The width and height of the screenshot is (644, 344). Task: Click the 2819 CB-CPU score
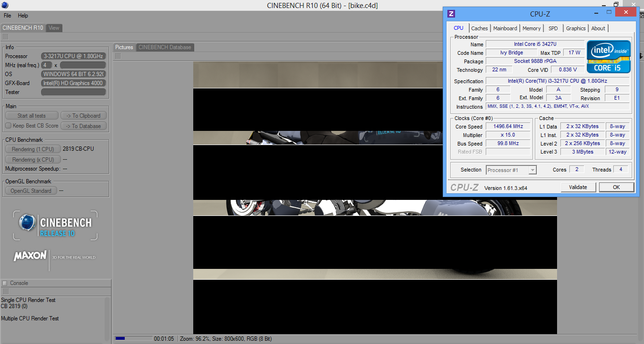(x=78, y=149)
